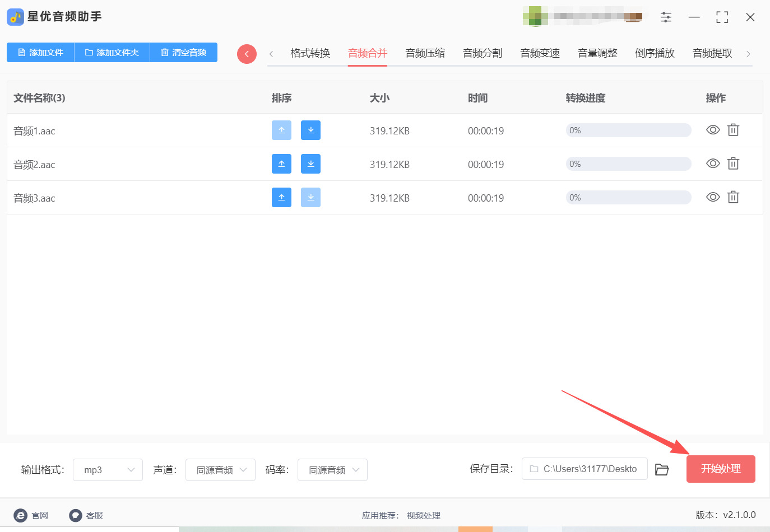The image size is (770, 532).
Task: Preview 音频1.aac with eye icon
Action: 713,130
